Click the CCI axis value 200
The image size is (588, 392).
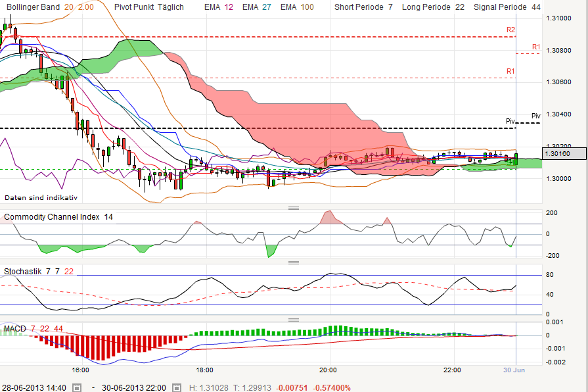tap(552, 213)
